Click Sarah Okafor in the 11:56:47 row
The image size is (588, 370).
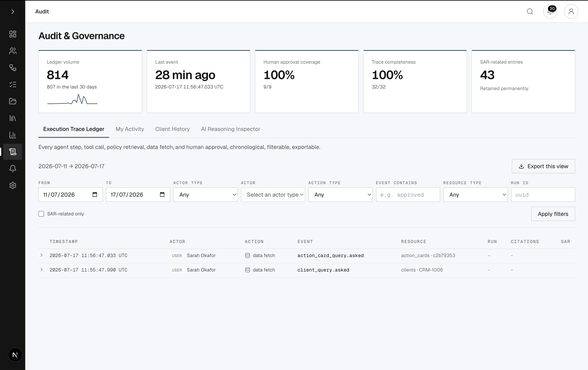coord(201,256)
